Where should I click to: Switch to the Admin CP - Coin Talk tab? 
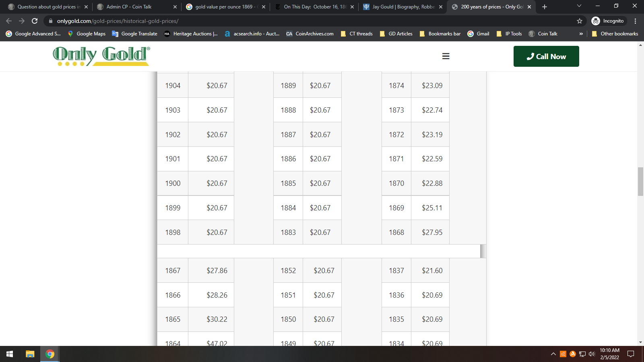coord(133,7)
